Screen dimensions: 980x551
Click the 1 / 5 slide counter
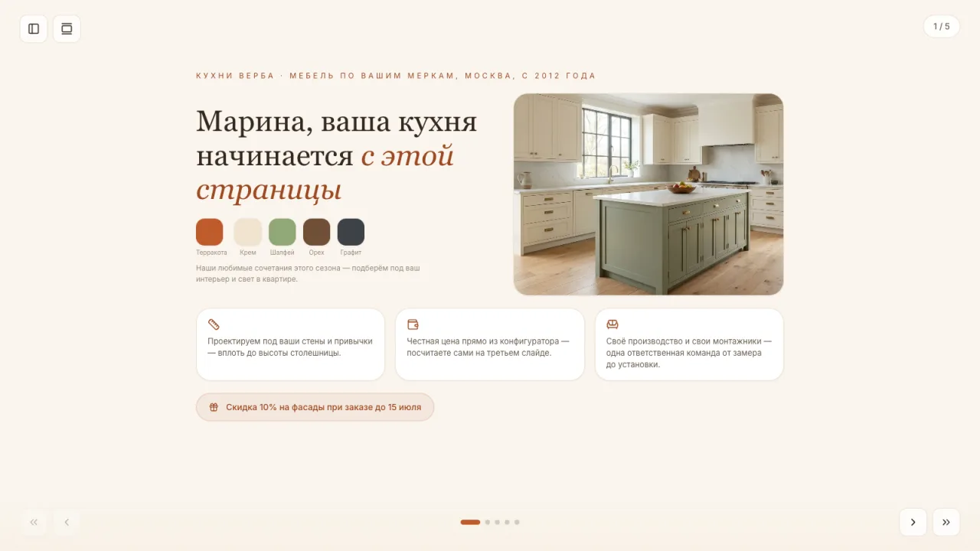click(x=942, y=27)
